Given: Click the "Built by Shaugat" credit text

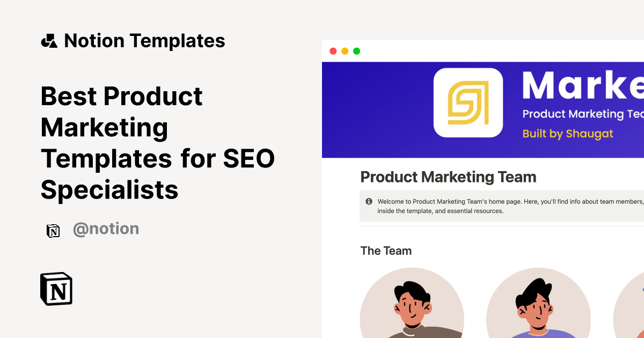Looking at the screenshot, I should pyautogui.click(x=567, y=134).
